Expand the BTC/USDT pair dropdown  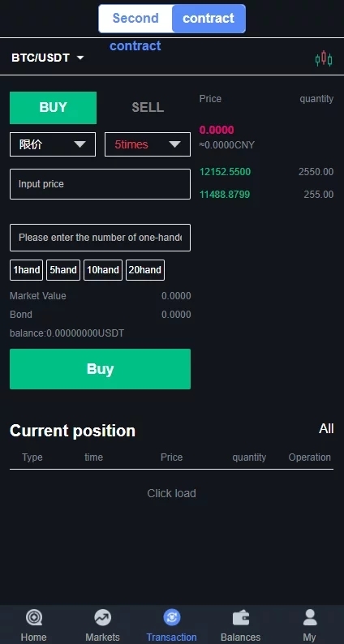48,58
